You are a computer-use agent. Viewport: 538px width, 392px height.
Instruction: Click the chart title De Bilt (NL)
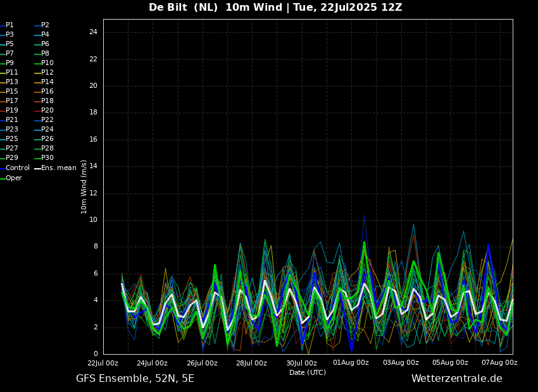pyautogui.click(x=183, y=7)
